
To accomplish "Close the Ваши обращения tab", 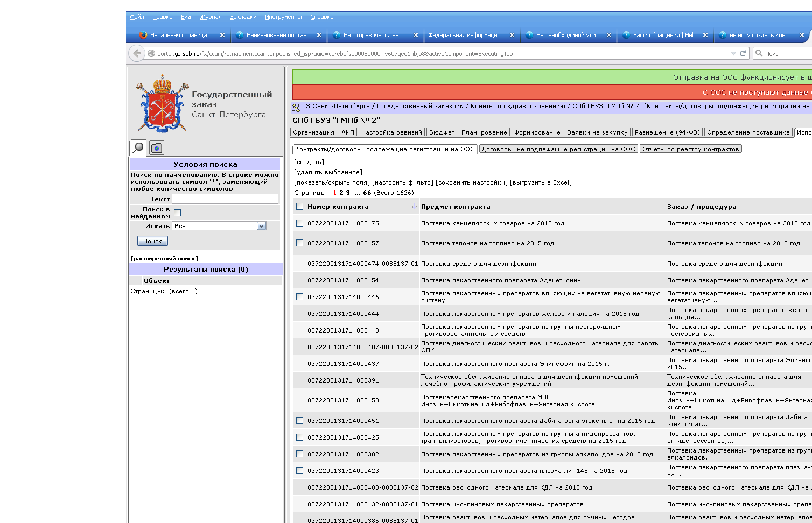I will pyautogui.click(x=705, y=35).
